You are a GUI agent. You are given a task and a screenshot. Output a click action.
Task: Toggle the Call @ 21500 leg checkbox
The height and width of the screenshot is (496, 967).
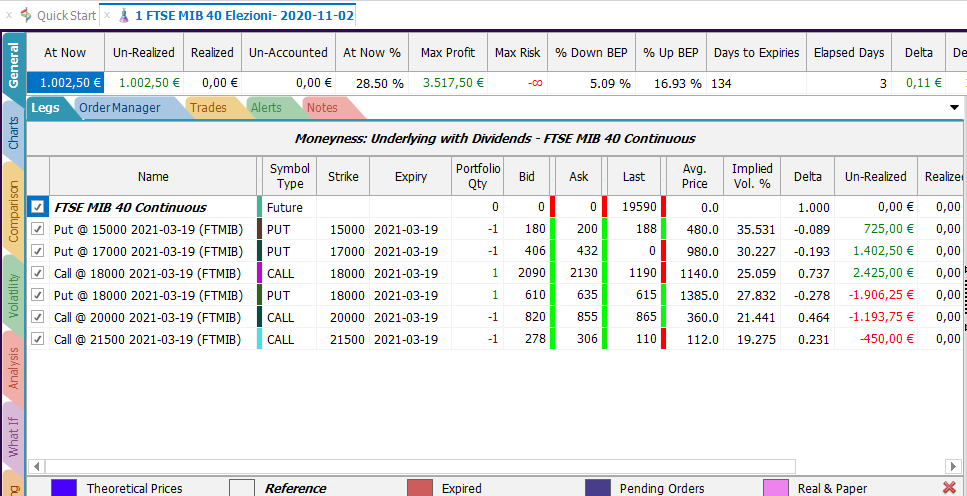(x=38, y=339)
